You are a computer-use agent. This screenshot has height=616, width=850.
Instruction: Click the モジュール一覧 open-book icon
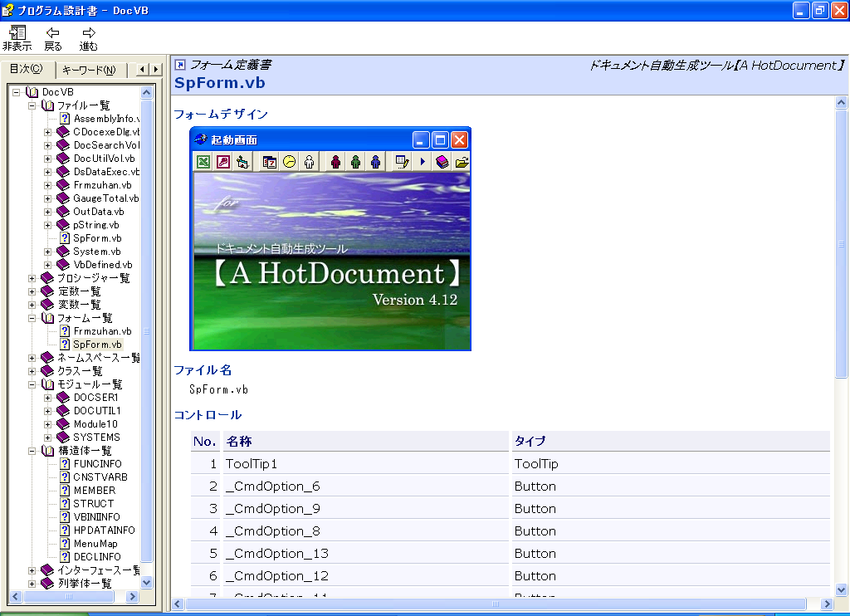[47, 384]
